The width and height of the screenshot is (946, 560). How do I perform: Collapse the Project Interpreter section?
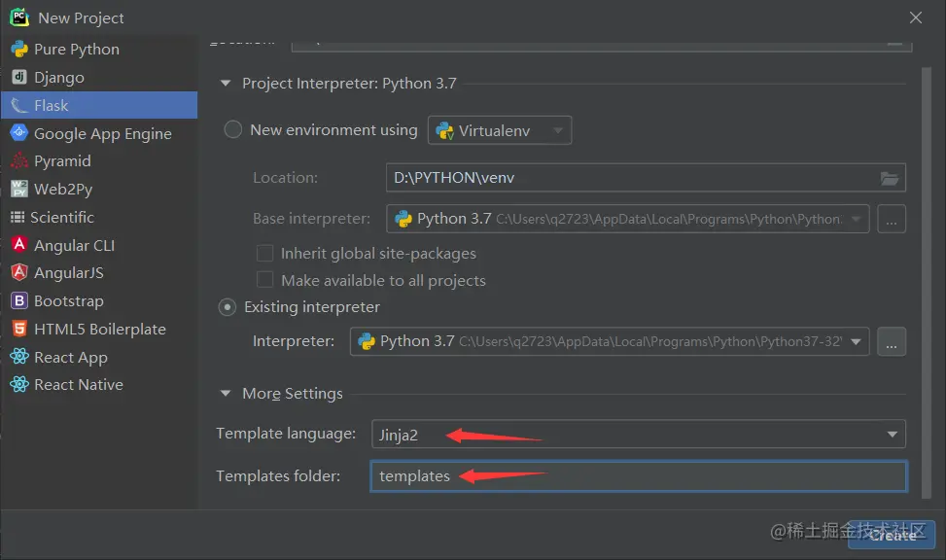(226, 84)
